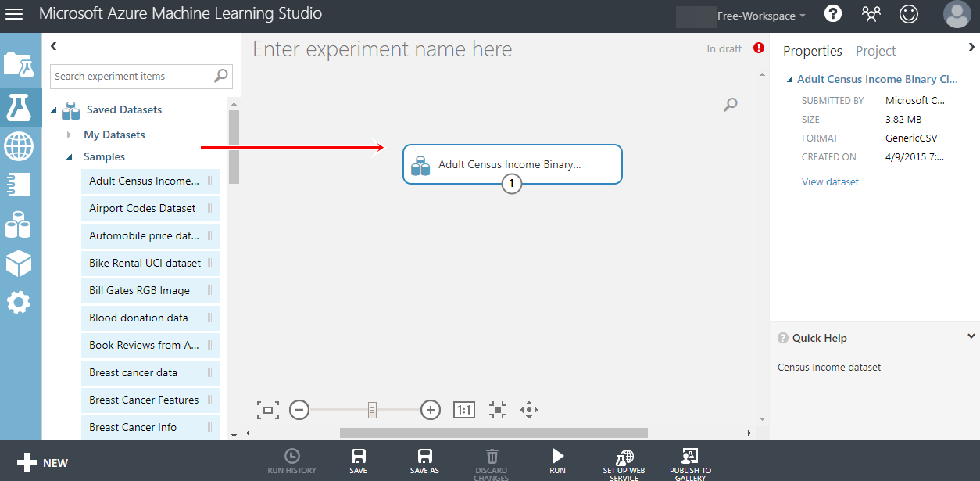Click the feedback smiley icon
The height and width of the screenshot is (481, 980).
click(909, 14)
